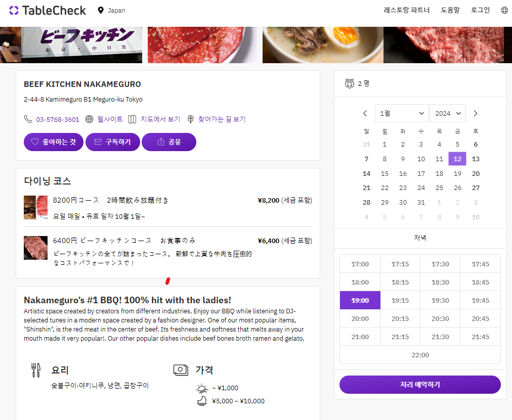Click 로그인 in the top navigation

[x=480, y=10]
